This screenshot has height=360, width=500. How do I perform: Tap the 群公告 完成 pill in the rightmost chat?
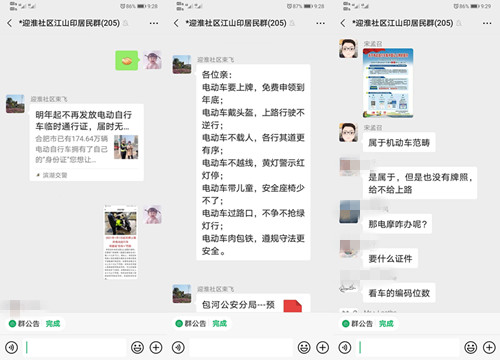368,323
